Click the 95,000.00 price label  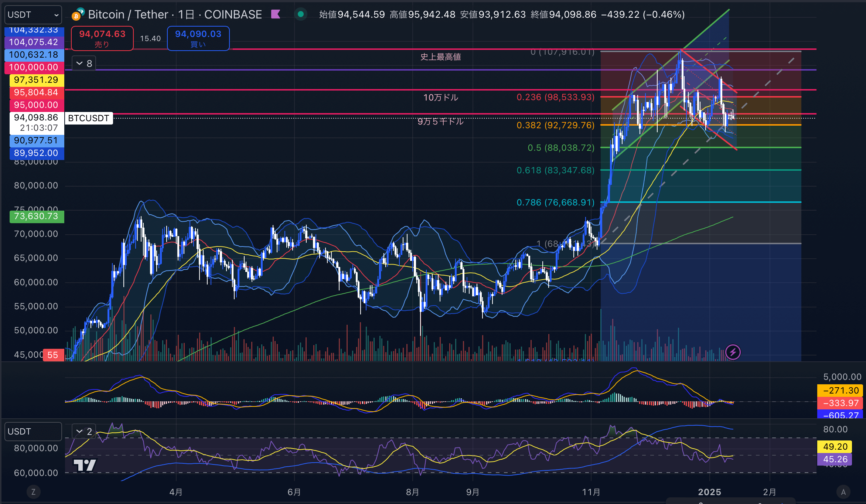point(36,105)
